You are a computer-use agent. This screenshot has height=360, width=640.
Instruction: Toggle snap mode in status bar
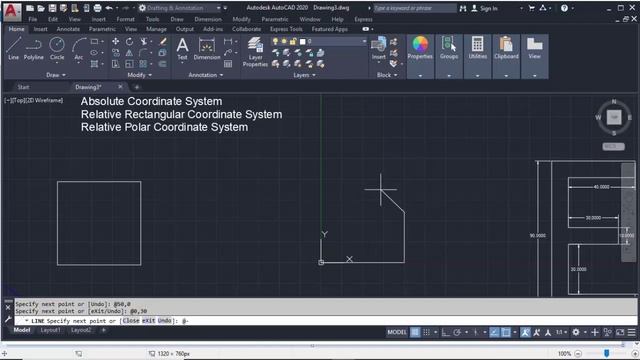coord(427,332)
